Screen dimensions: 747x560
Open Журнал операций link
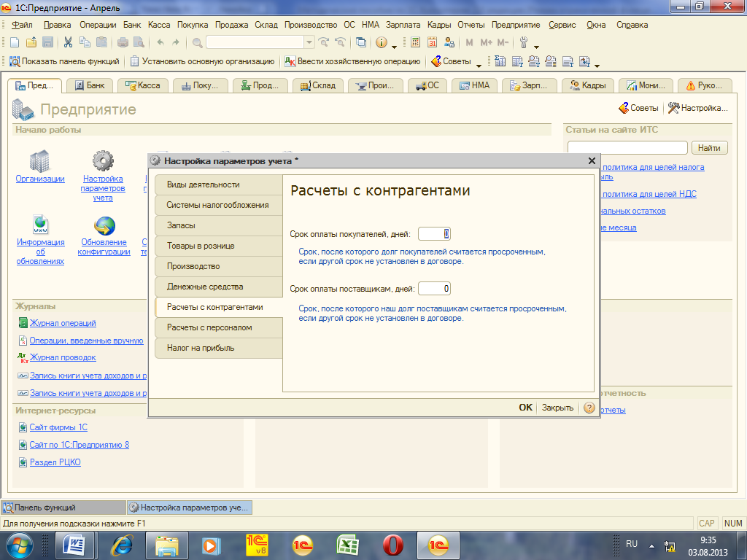pyautogui.click(x=63, y=323)
